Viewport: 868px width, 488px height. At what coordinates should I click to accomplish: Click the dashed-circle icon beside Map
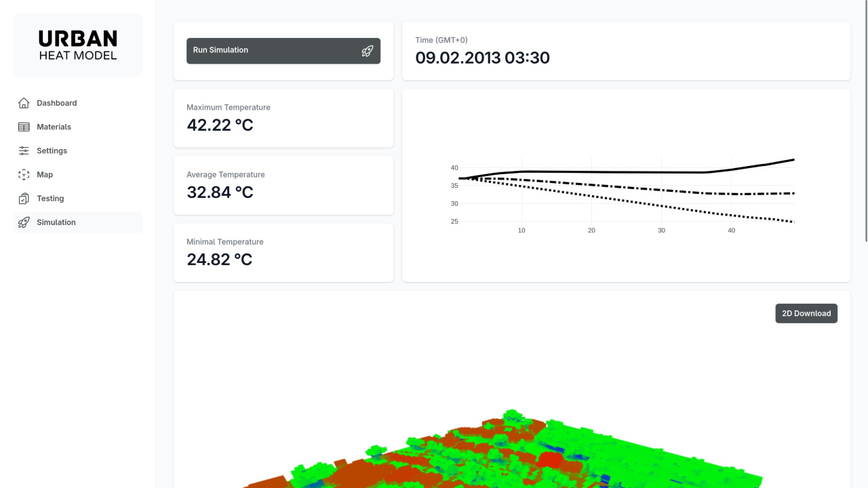point(24,175)
